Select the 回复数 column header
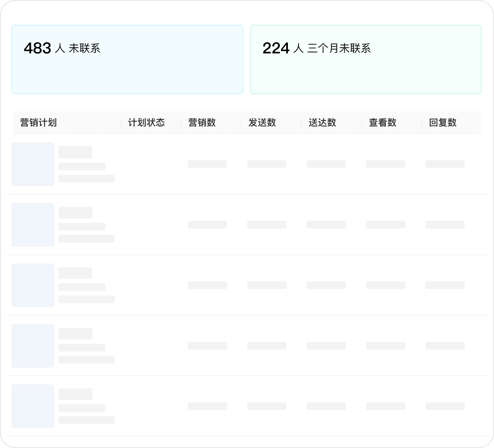494x448 pixels. [x=443, y=123]
